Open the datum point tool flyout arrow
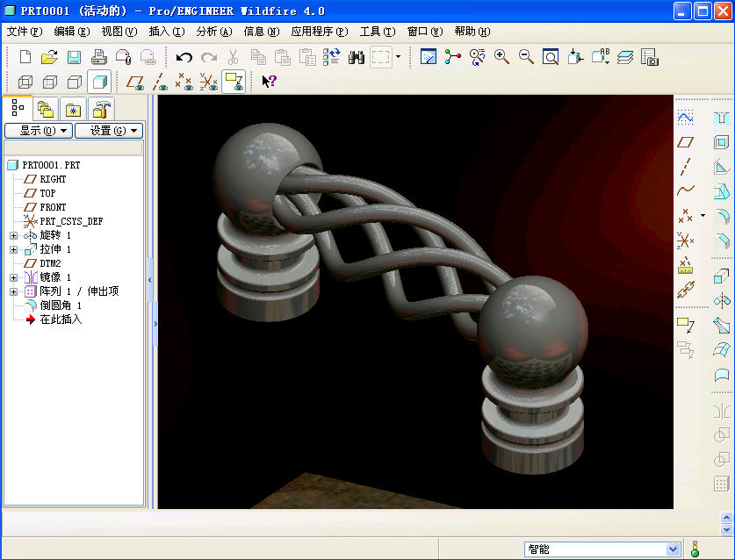This screenshot has width=735, height=560. point(703,216)
